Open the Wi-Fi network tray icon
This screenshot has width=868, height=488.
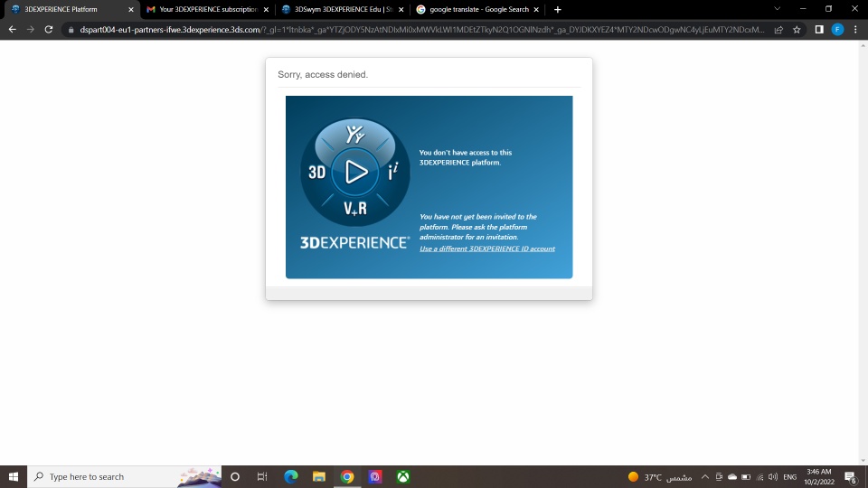click(x=759, y=477)
